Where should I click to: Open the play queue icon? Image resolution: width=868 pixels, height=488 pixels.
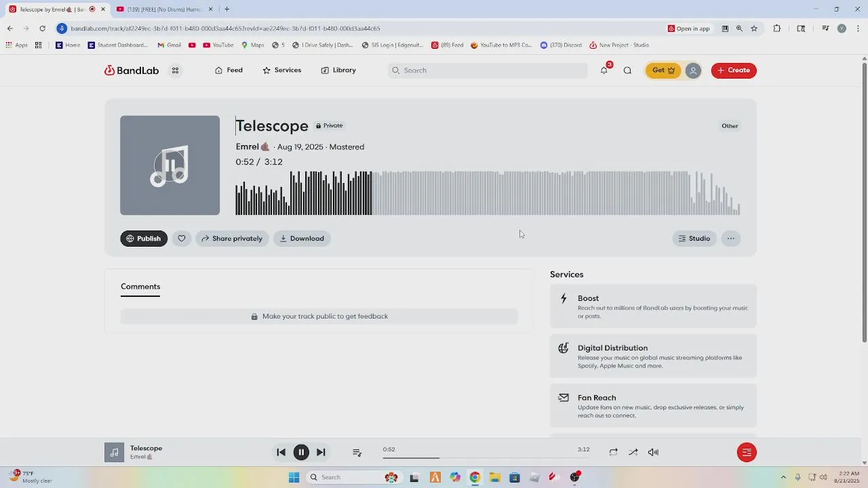357,452
